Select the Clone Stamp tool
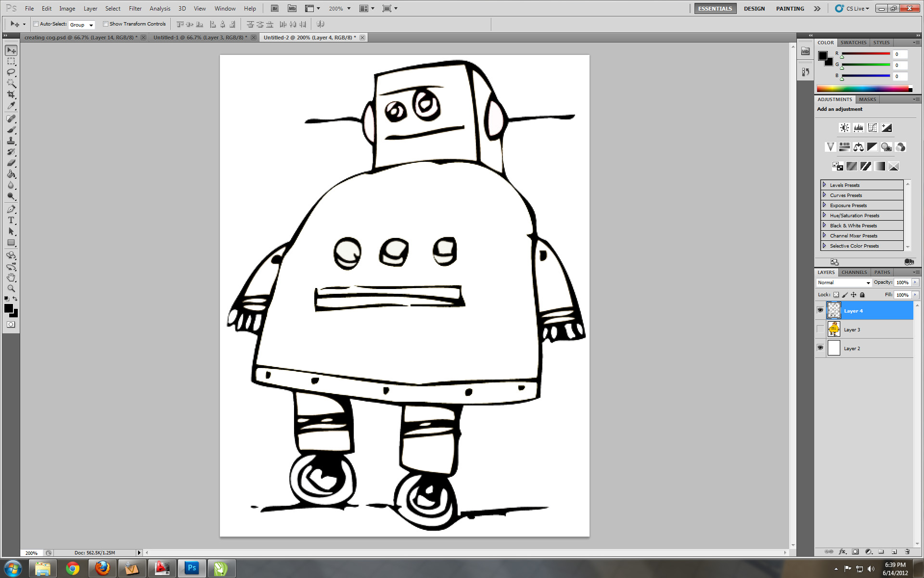Image resolution: width=924 pixels, height=578 pixels. pos(11,141)
